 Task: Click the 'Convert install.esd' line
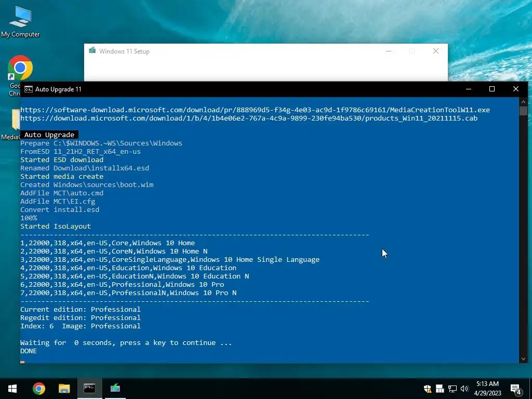(60, 209)
